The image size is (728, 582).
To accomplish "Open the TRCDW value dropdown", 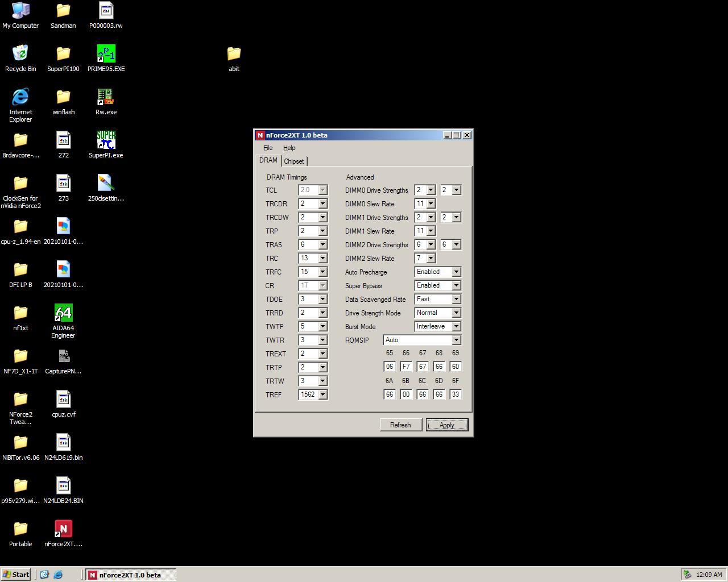I will (322, 217).
